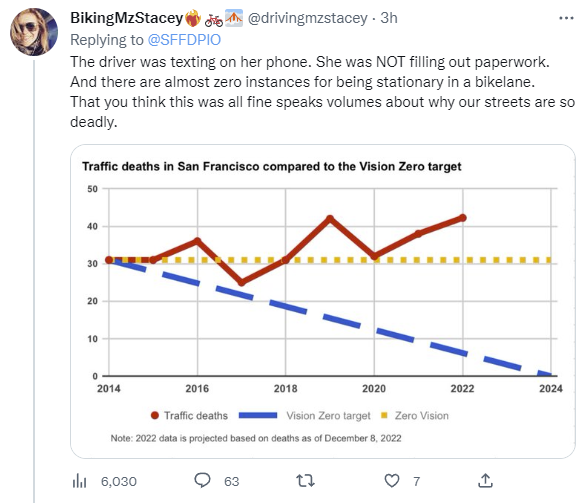Screen dimensions: 587x503
Task: Open the traffic deaths chart image
Action: point(323,301)
